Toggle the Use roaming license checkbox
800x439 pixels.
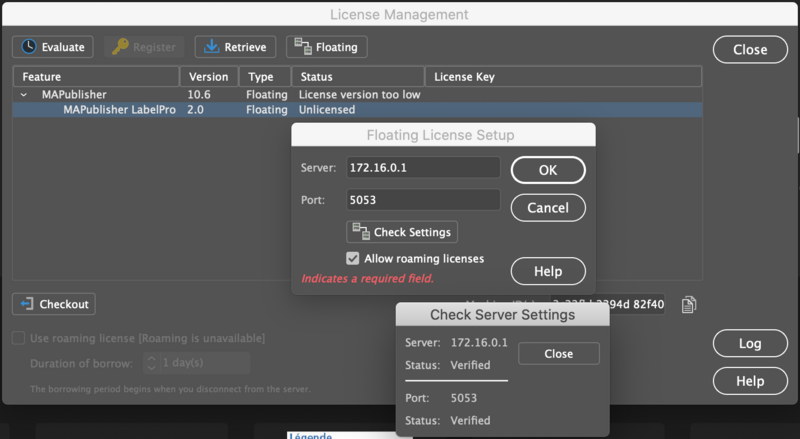pos(19,338)
